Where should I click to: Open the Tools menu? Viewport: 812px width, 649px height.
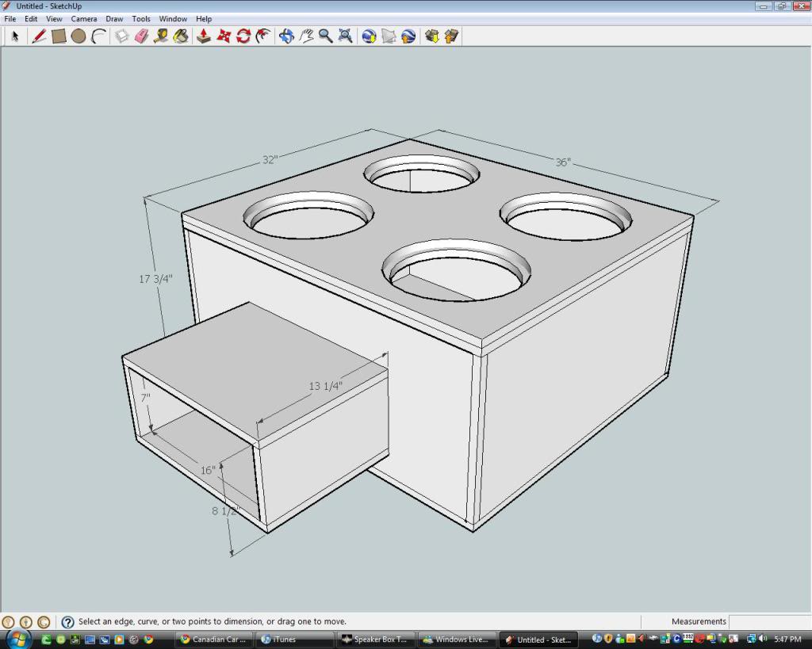pyautogui.click(x=141, y=19)
